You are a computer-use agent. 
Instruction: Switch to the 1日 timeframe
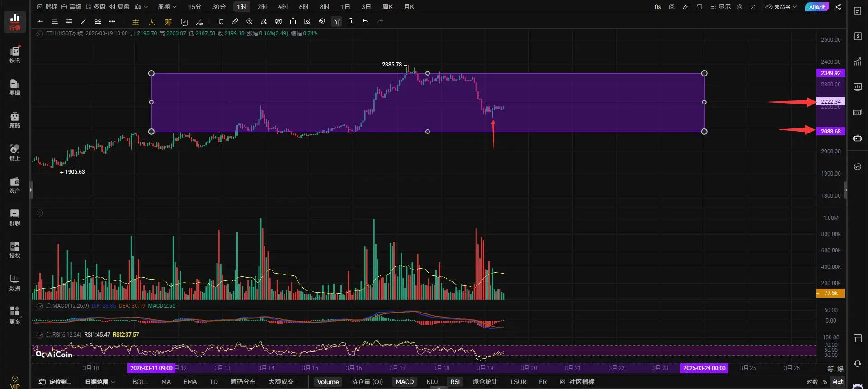(345, 7)
